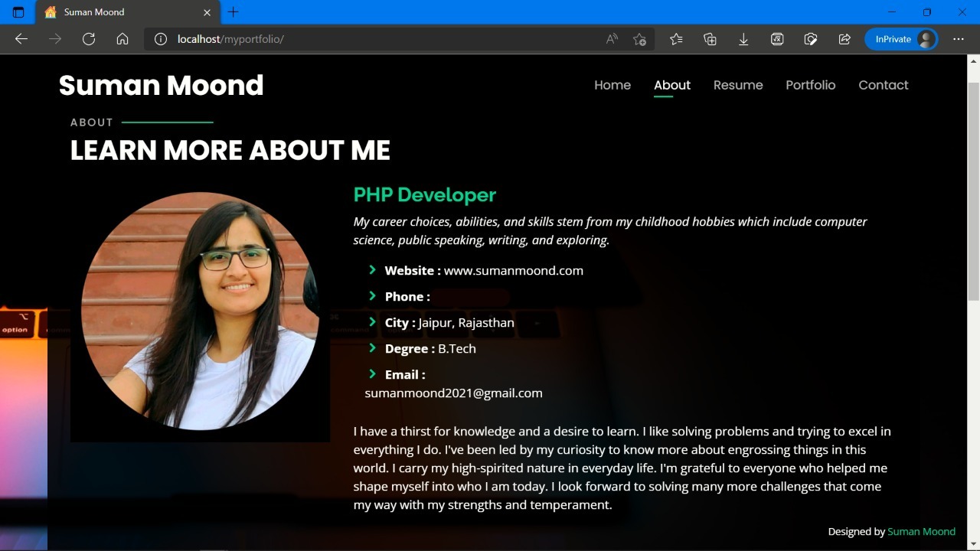Open the Downloads icon
This screenshot has width=980, height=551.
click(x=743, y=39)
